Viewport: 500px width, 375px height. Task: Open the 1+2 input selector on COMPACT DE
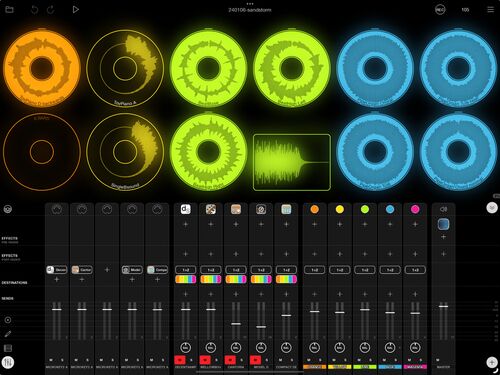click(286, 270)
